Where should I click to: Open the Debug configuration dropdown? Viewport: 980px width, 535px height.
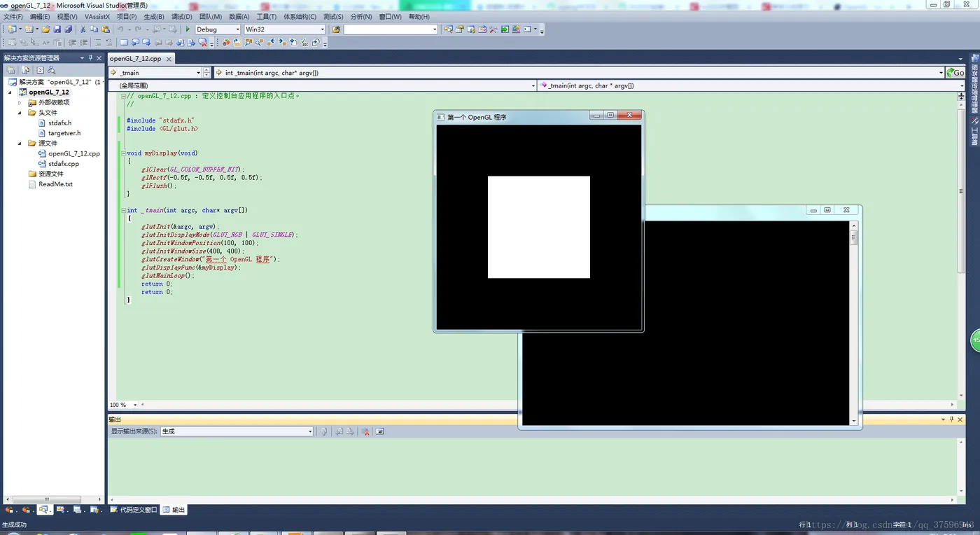coord(237,29)
